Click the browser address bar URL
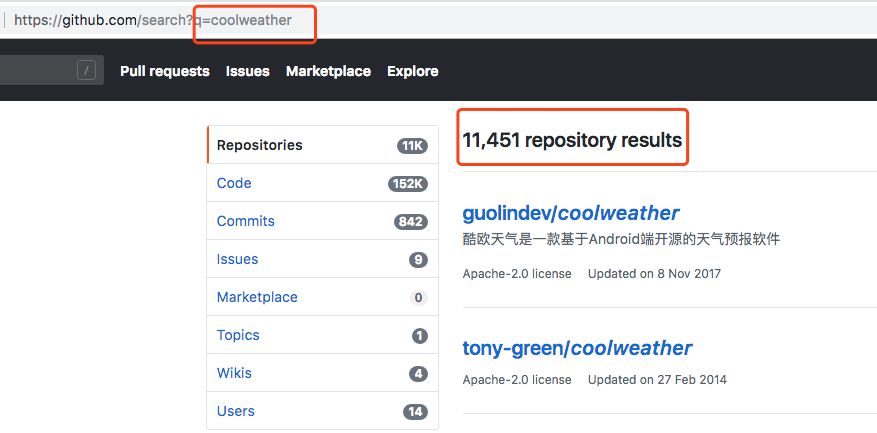 [153, 20]
